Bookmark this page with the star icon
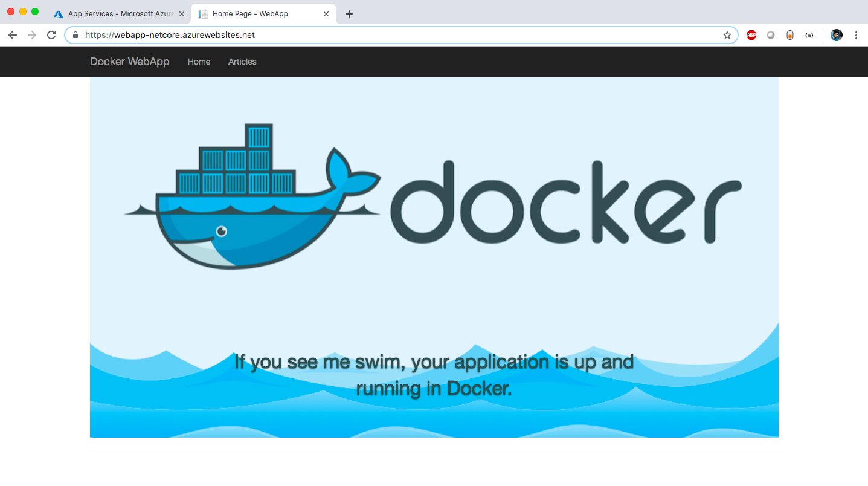 coord(727,35)
